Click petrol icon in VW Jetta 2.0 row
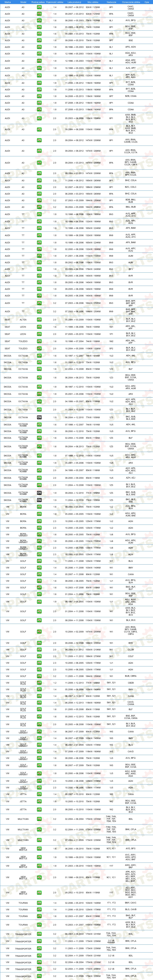Viewport: 153px width, 980px height. 39,809
